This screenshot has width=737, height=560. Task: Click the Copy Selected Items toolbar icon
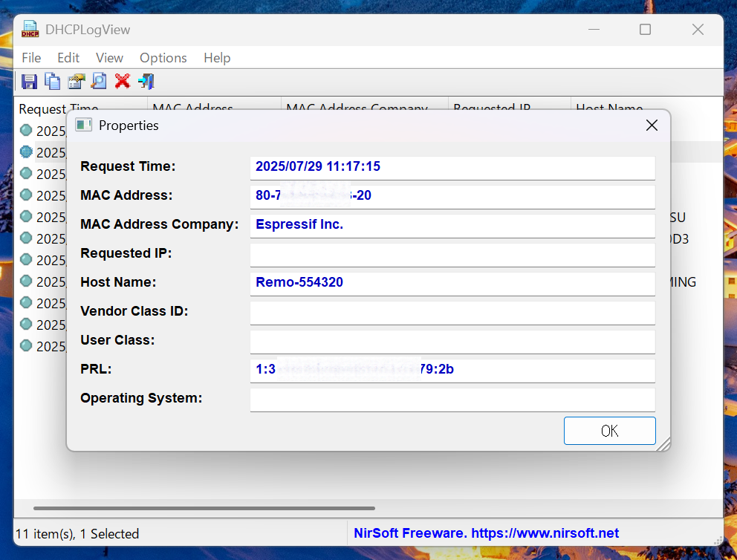coord(52,82)
